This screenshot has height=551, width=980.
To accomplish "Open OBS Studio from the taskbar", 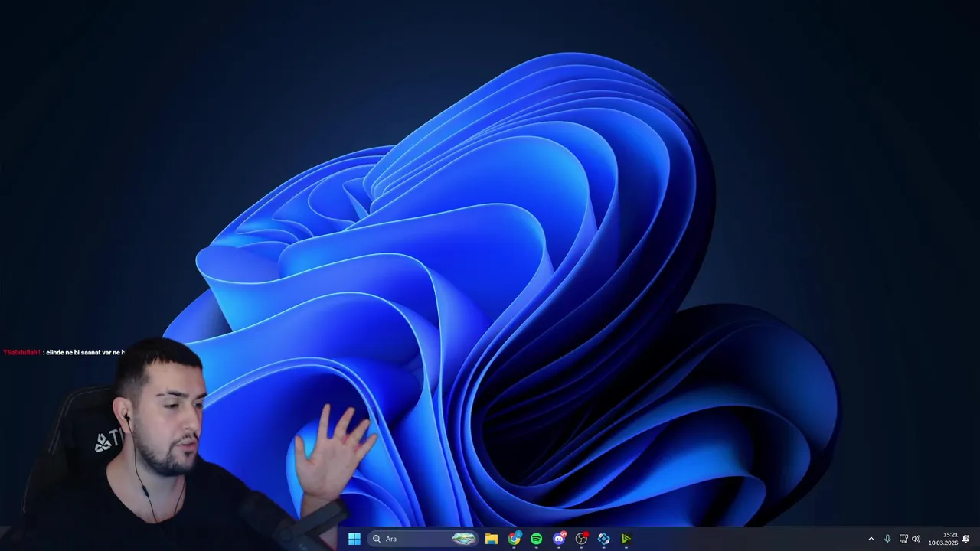I will click(x=581, y=539).
